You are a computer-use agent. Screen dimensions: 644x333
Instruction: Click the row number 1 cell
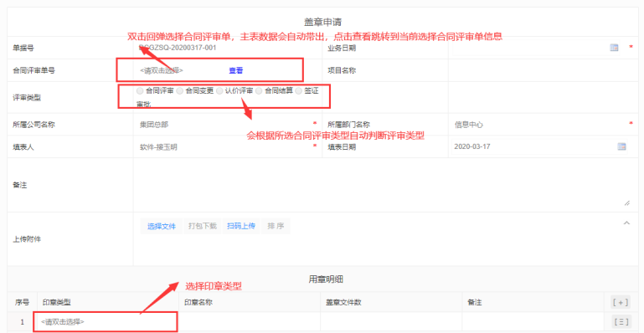point(22,322)
